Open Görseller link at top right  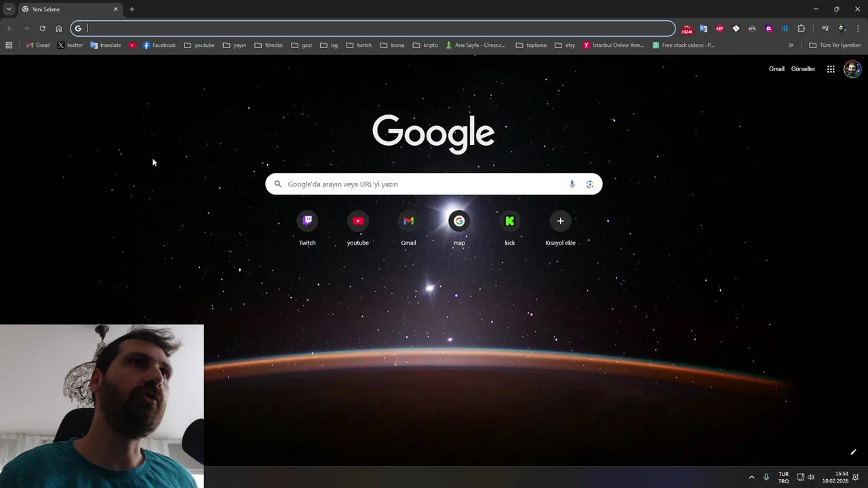803,69
